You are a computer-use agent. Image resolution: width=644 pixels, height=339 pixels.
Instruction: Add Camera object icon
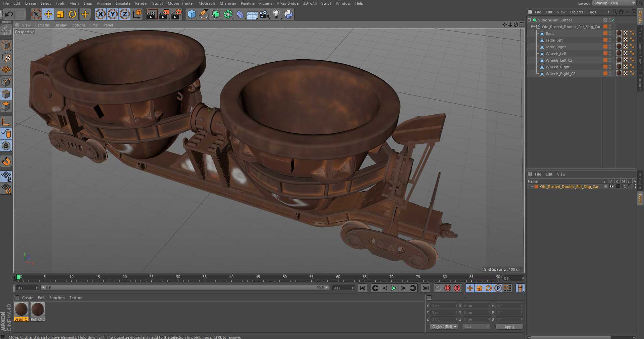[264, 14]
